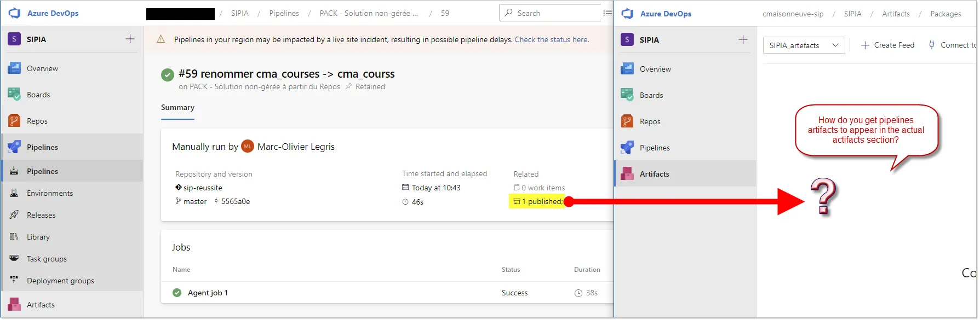Viewport: 980px width, 320px height.
Task: Click the Pipelines breadcrumb
Action: pos(284,13)
